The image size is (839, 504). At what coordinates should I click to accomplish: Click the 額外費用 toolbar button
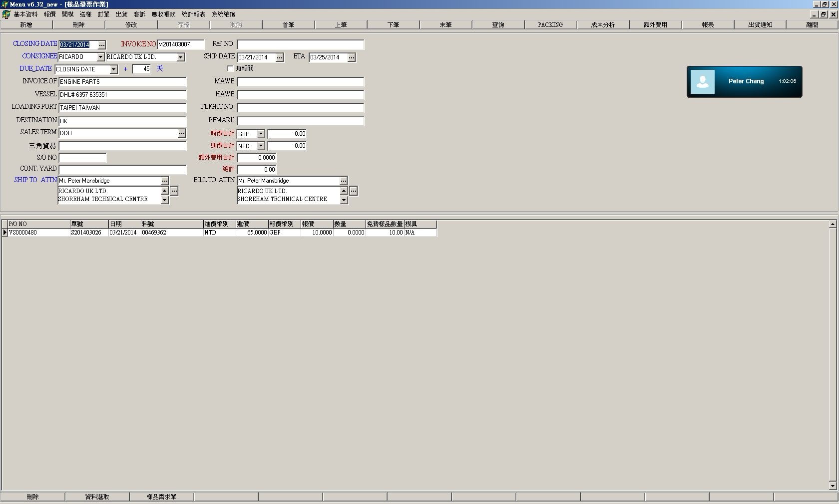655,25
